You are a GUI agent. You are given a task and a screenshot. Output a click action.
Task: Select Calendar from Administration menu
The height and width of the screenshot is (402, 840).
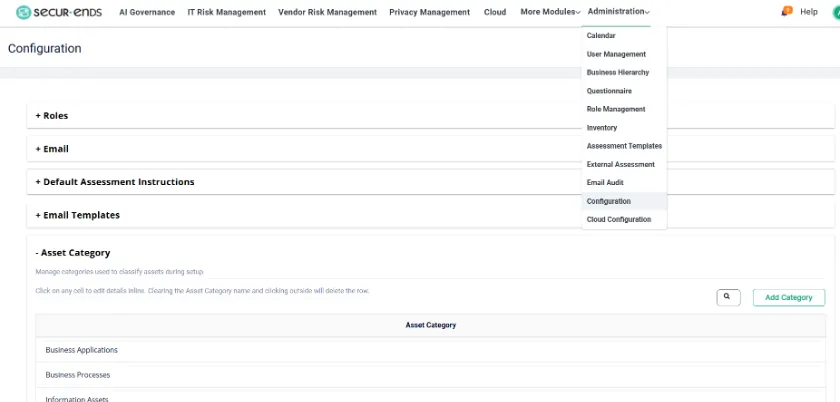tap(624, 35)
